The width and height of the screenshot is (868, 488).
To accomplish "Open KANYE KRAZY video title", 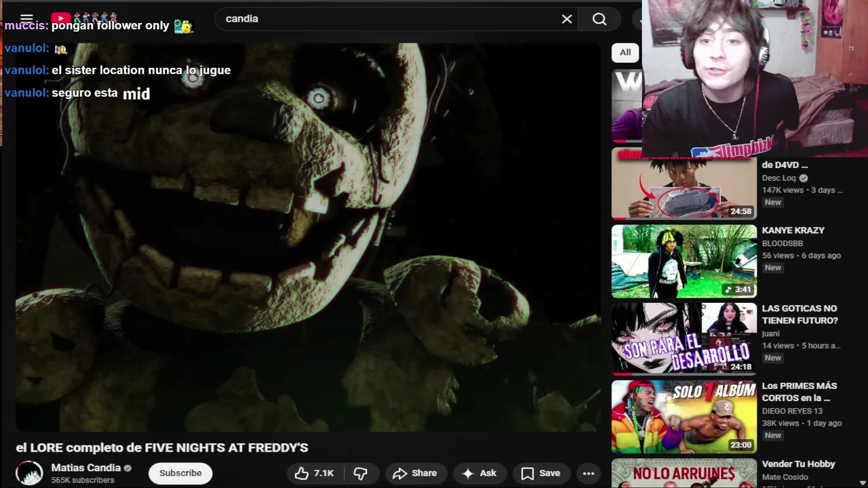I will [x=793, y=230].
